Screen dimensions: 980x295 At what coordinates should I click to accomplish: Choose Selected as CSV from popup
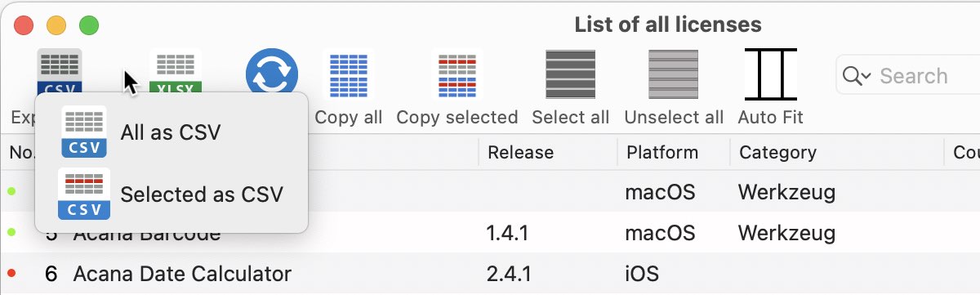pos(171,194)
